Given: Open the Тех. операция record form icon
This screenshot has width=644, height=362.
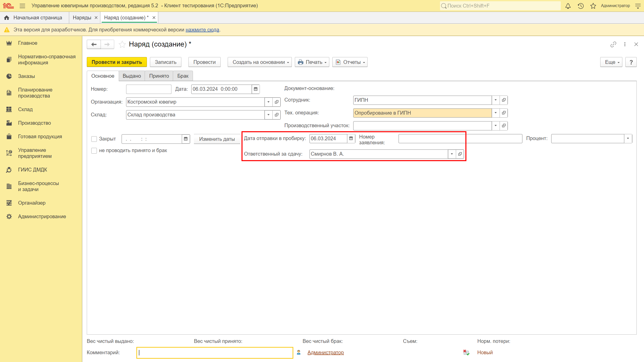Looking at the screenshot, I should [504, 113].
